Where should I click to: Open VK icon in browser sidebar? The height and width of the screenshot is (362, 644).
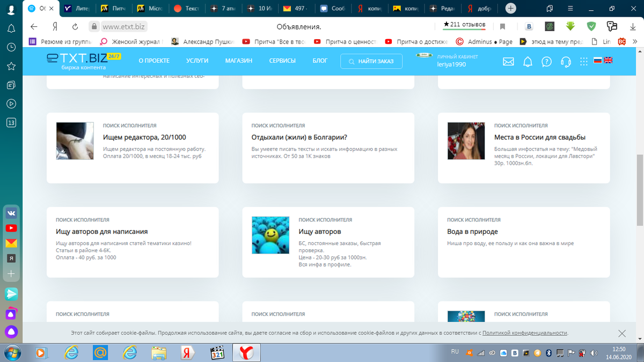point(11,213)
